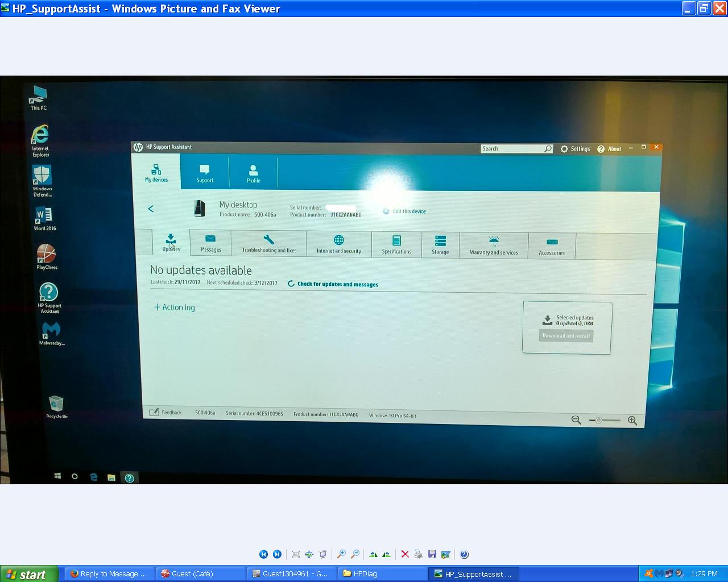Screen dimensions: 728x582
Task: Open the picture for editing
Action: tap(446, 554)
